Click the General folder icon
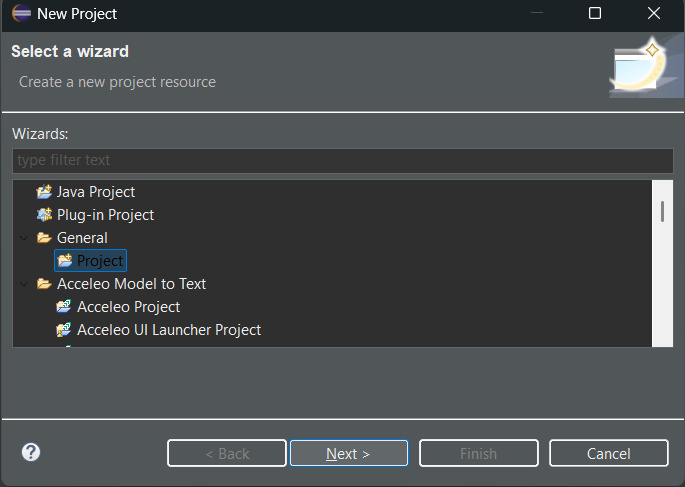This screenshot has width=685, height=487. coord(44,238)
